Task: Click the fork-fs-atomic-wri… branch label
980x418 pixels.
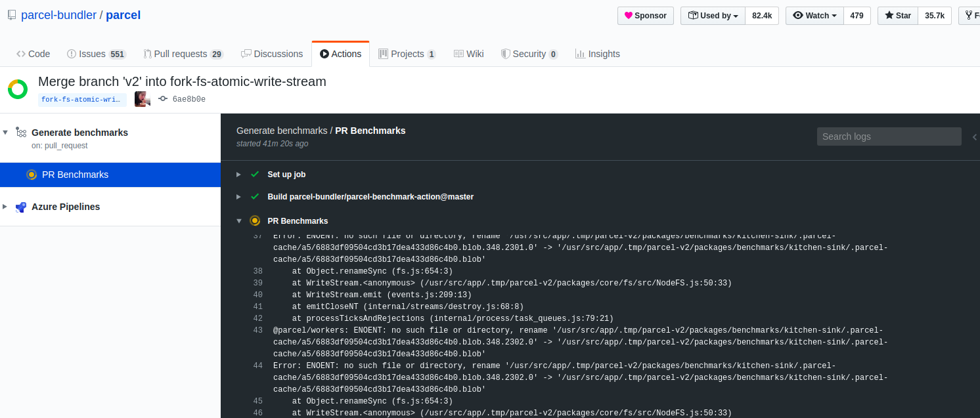Action: (x=82, y=100)
